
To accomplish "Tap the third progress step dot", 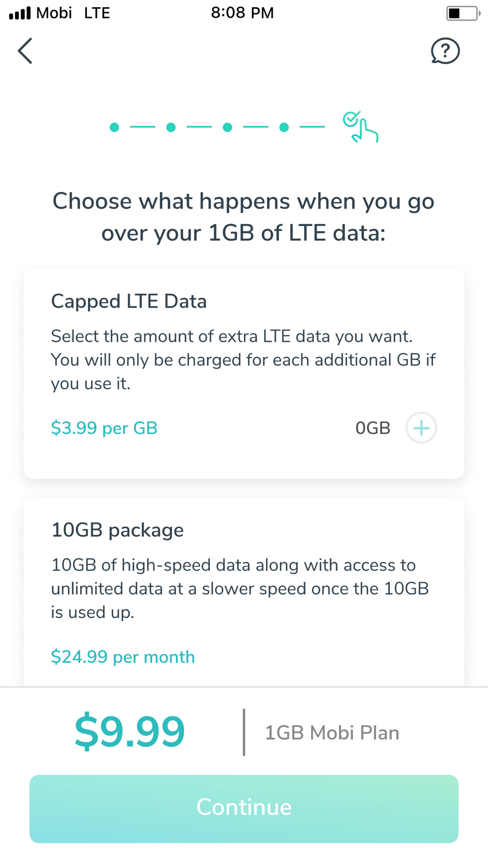I will point(227,127).
